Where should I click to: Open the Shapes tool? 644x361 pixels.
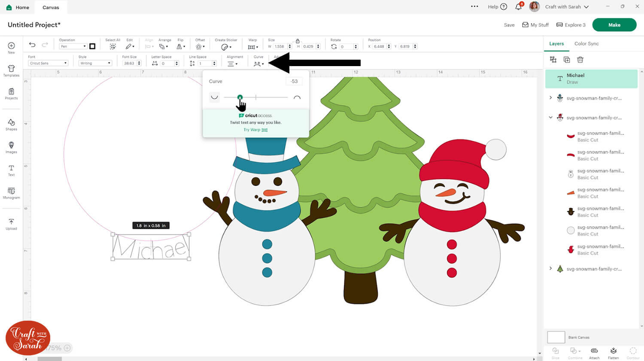(x=11, y=124)
